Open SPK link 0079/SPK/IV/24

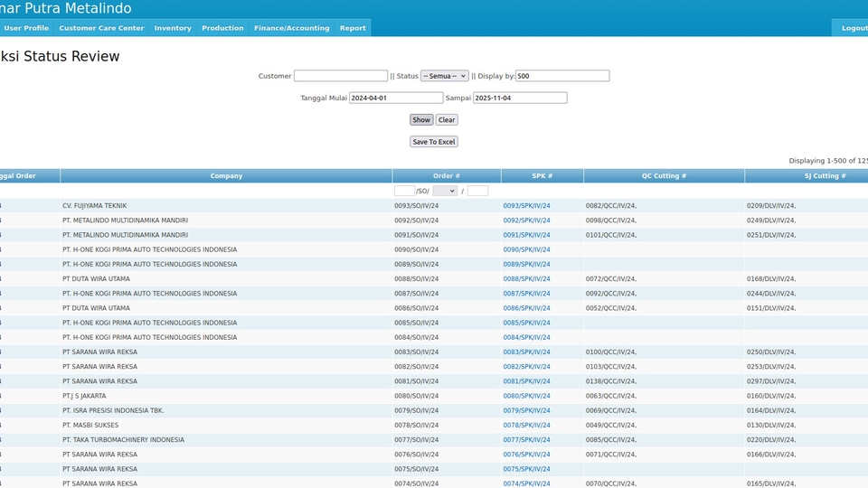point(526,411)
